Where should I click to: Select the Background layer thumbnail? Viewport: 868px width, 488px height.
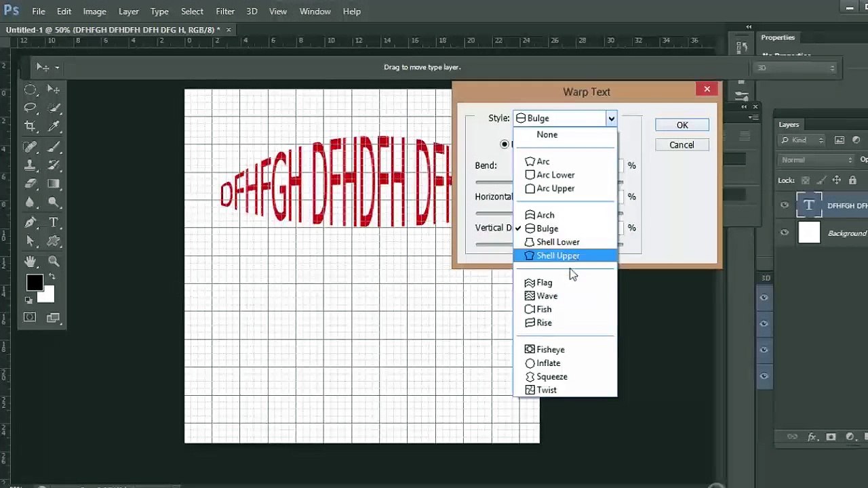809,232
